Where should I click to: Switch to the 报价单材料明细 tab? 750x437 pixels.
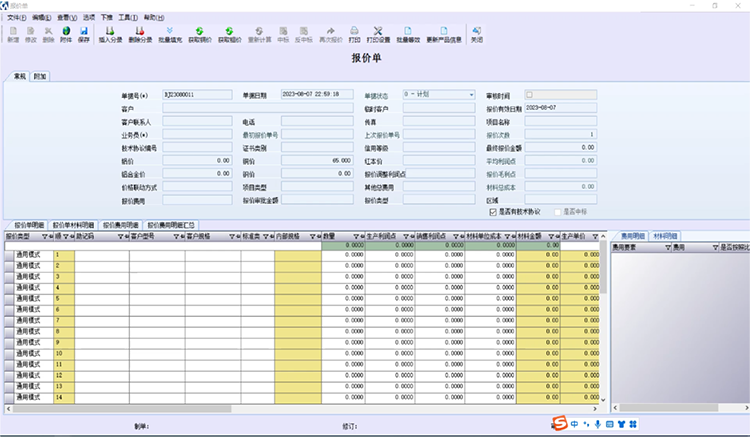pos(74,225)
